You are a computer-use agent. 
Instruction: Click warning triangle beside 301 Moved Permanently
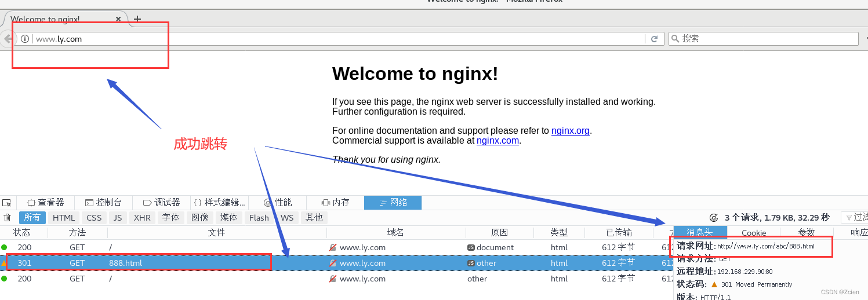[x=714, y=284]
